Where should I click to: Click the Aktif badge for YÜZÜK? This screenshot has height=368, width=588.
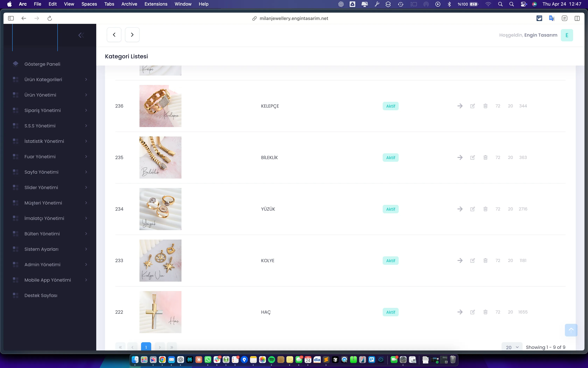(390, 209)
